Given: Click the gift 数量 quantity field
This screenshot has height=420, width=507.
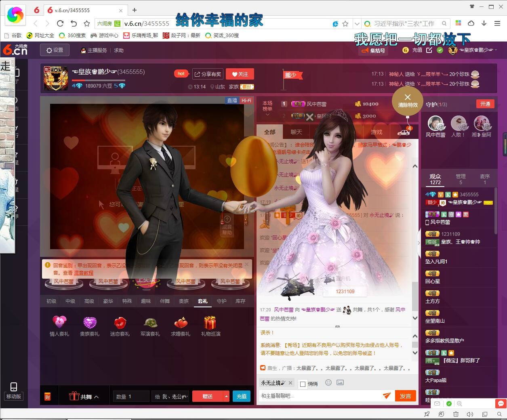Looking at the screenshot, I should pyautogui.click(x=131, y=397).
